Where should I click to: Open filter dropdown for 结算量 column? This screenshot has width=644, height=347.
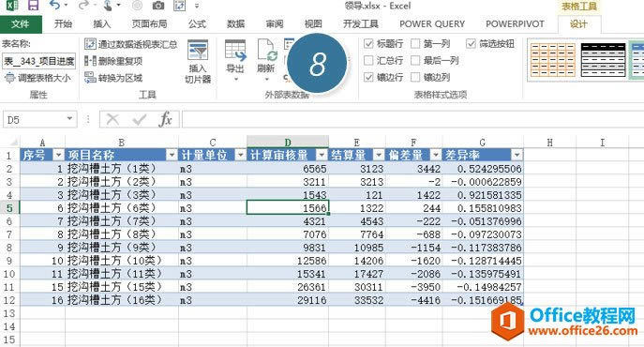(379, 155)
